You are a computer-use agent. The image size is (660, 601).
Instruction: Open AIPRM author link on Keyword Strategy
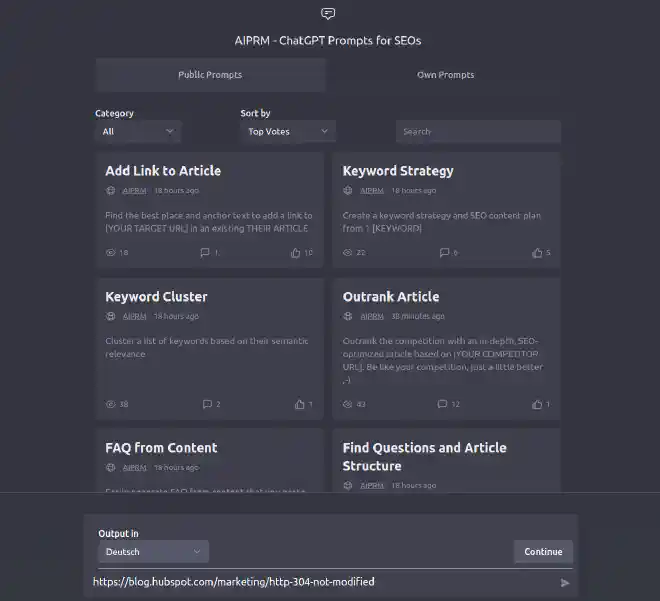371,190
